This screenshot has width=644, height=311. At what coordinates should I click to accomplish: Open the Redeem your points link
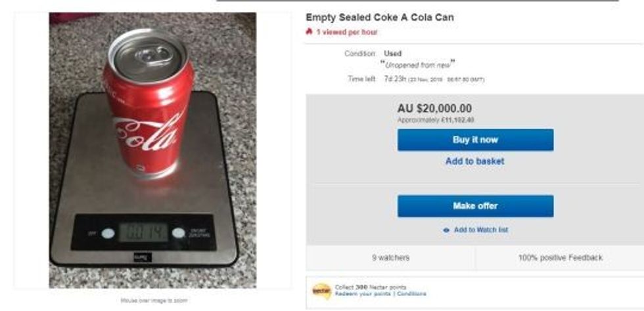pos(363,293)
